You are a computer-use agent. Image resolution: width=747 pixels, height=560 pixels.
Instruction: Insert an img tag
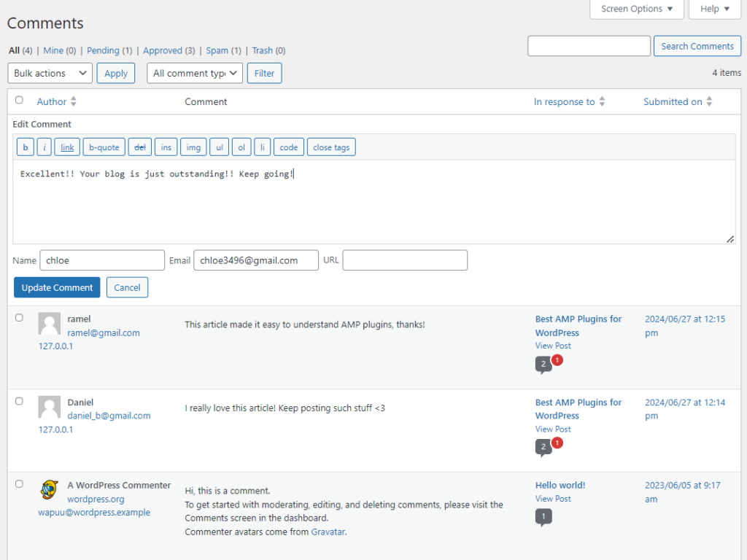pos(193,147)
